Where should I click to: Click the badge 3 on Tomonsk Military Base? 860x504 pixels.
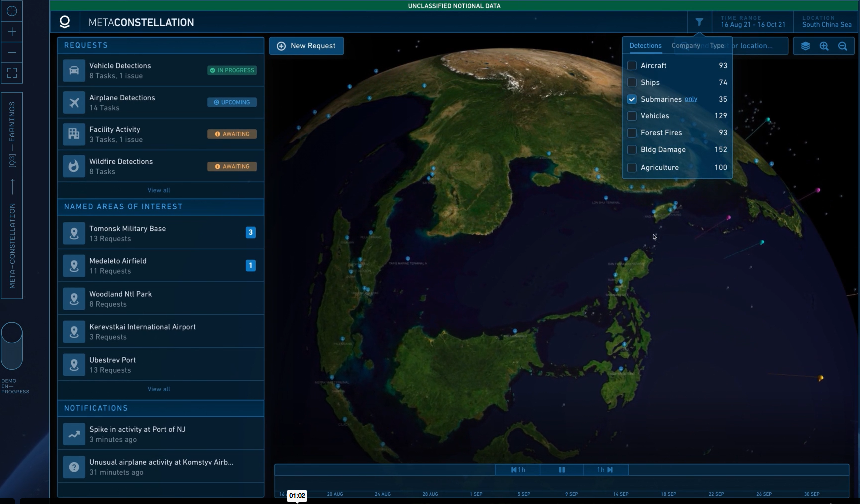251,232
